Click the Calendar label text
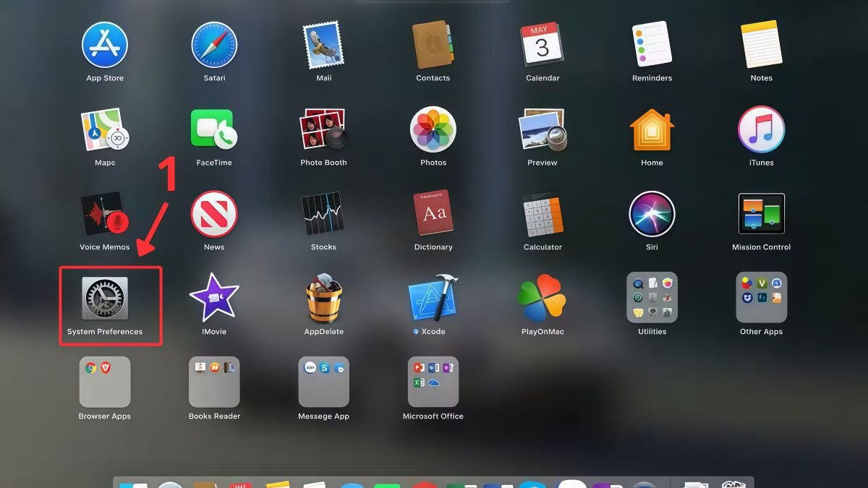The height and width of the screenshot is (488, 868). (x=542, y=78)
